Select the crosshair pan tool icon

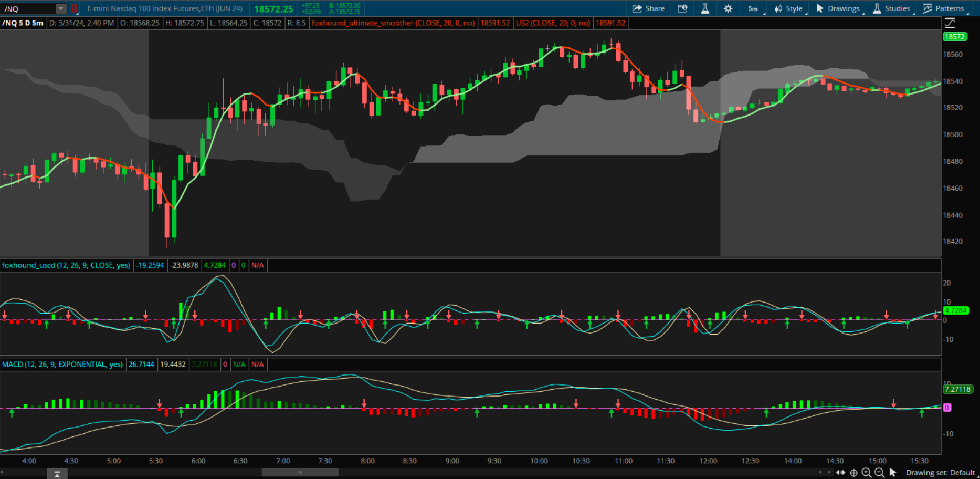(854, 473)
